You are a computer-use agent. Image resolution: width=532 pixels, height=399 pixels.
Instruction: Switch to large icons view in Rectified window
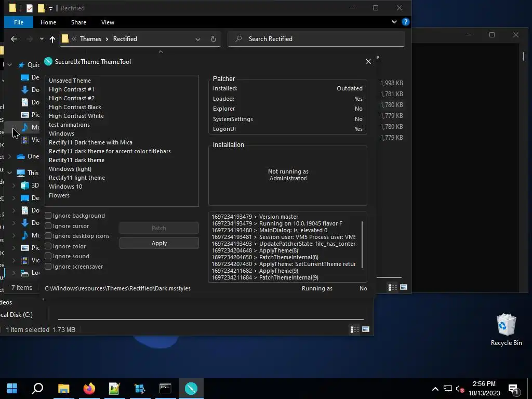[403, 287]
